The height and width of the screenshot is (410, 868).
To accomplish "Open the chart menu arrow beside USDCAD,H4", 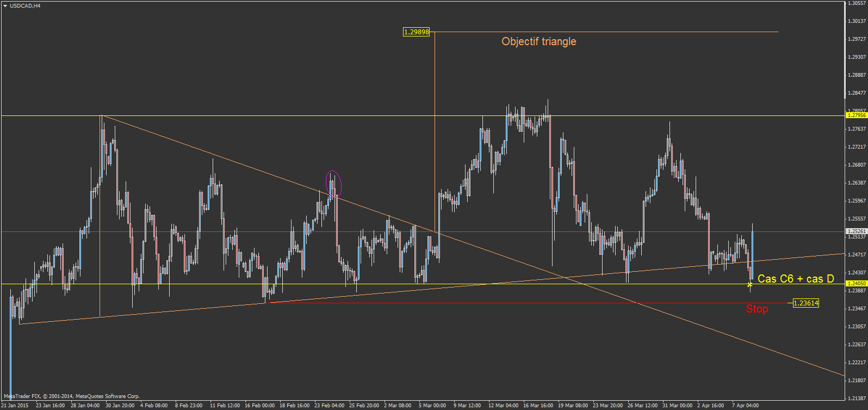I will [x=5, y=6].
